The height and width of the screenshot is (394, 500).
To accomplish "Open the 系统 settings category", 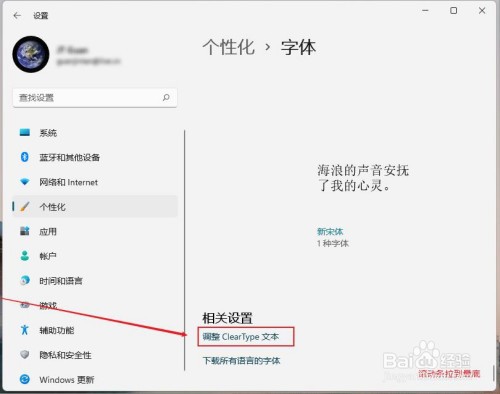I will point(95,133).
